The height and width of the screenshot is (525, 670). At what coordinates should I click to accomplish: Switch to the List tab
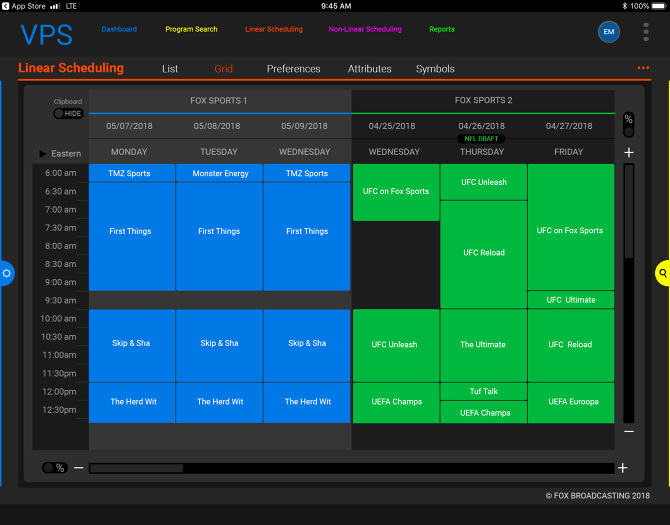(x=170, y=69)
